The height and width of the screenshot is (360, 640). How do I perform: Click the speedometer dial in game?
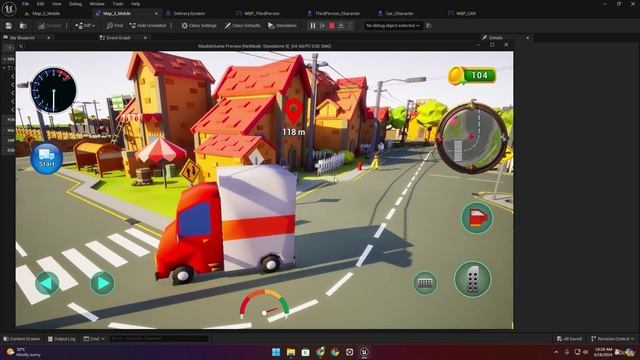point(53,90)
